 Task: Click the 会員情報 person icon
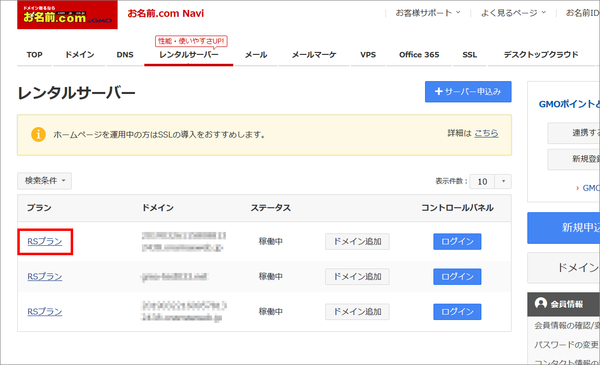tap(541, 303)
